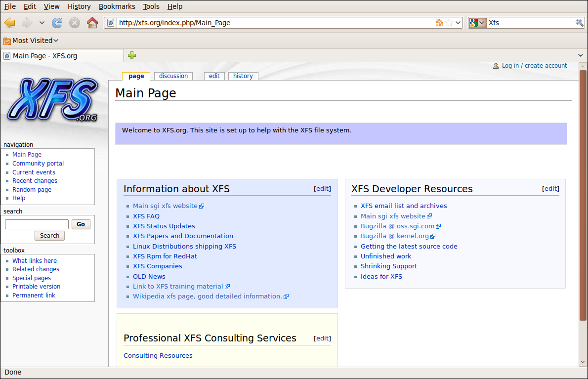
Task: Open the Bookmarks menu
Action: click(117, 6)
